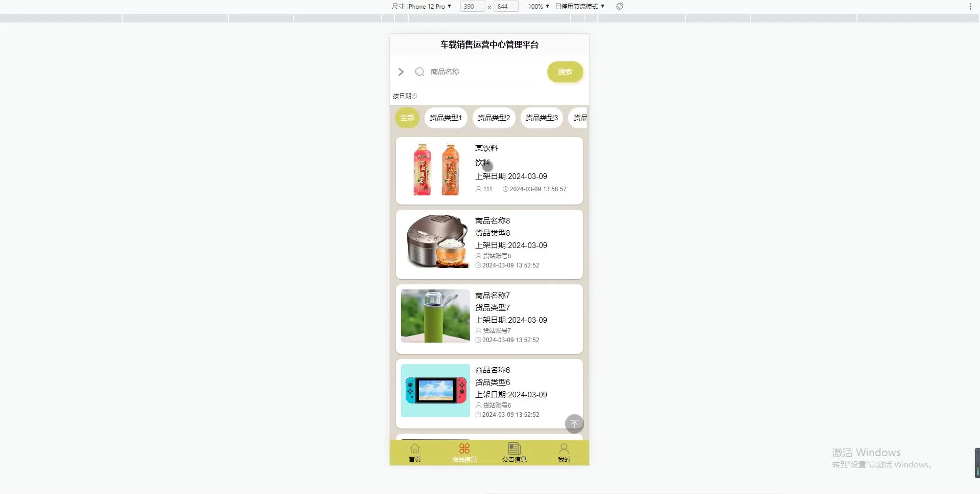This screenshot has width=980, height=494.
Task: Open the 货品信息 bottom tab
Action: 464,453
